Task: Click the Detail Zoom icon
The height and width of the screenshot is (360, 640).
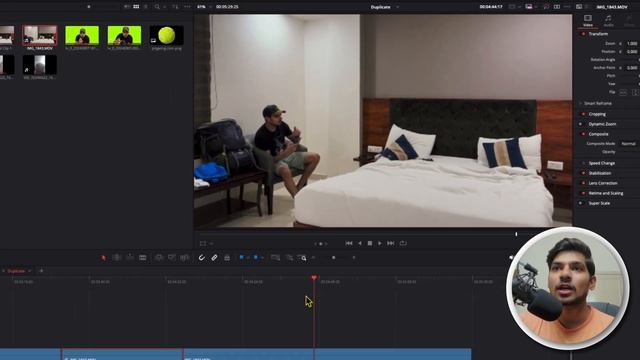Action: tap(289, 258)
